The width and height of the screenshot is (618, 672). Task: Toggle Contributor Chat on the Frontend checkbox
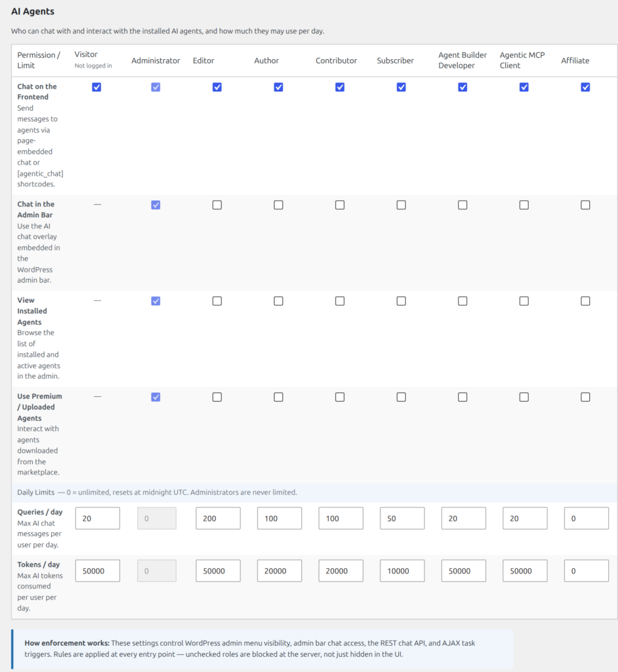(x=339, y=87)
